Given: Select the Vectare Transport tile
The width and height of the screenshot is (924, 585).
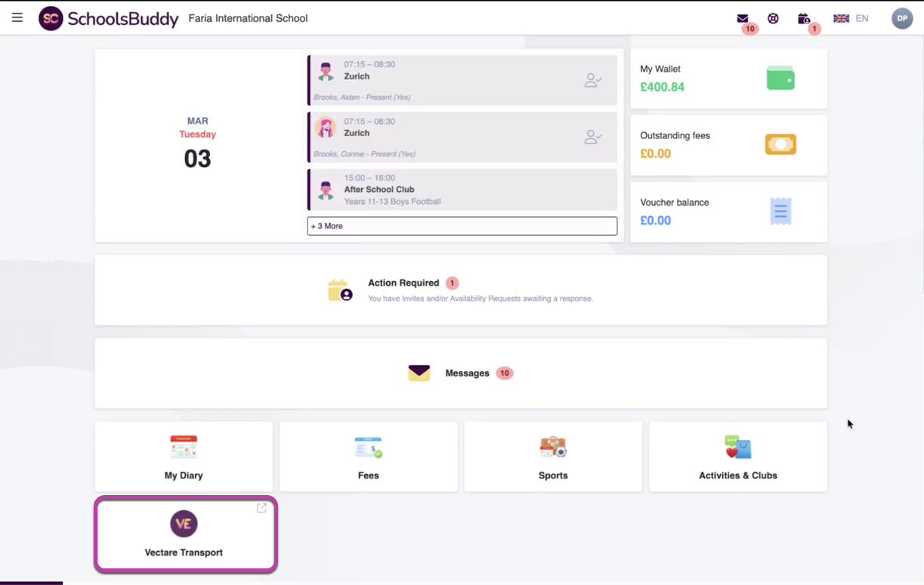Looking at the screenshot, I should pyautogui.click(x=184, y=533).
